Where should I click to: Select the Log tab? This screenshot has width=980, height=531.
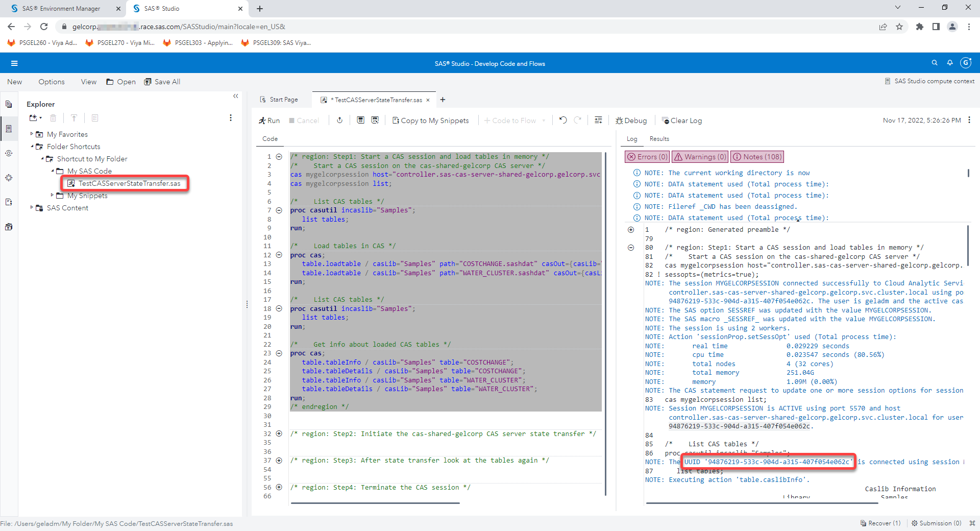coord(632,139)
